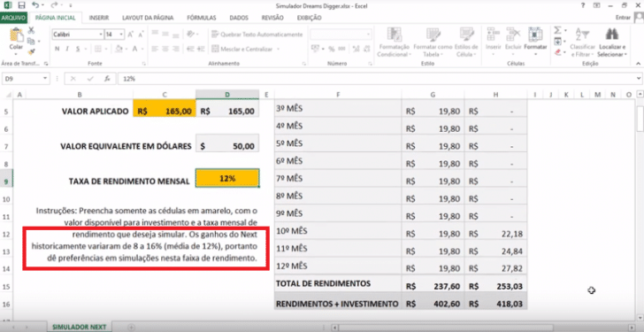Decrease decimal places
This screenshot has height=332, width=644.
(x=366, y=49)
